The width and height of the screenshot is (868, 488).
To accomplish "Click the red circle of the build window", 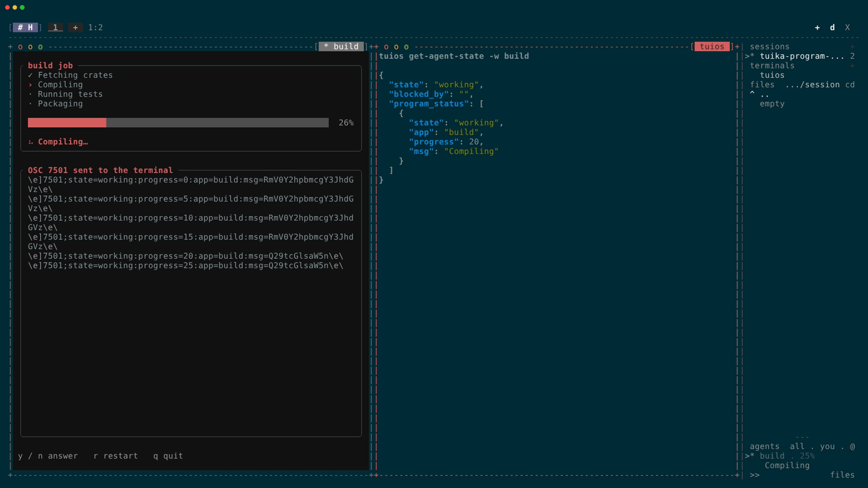I will tap(20, 47).
